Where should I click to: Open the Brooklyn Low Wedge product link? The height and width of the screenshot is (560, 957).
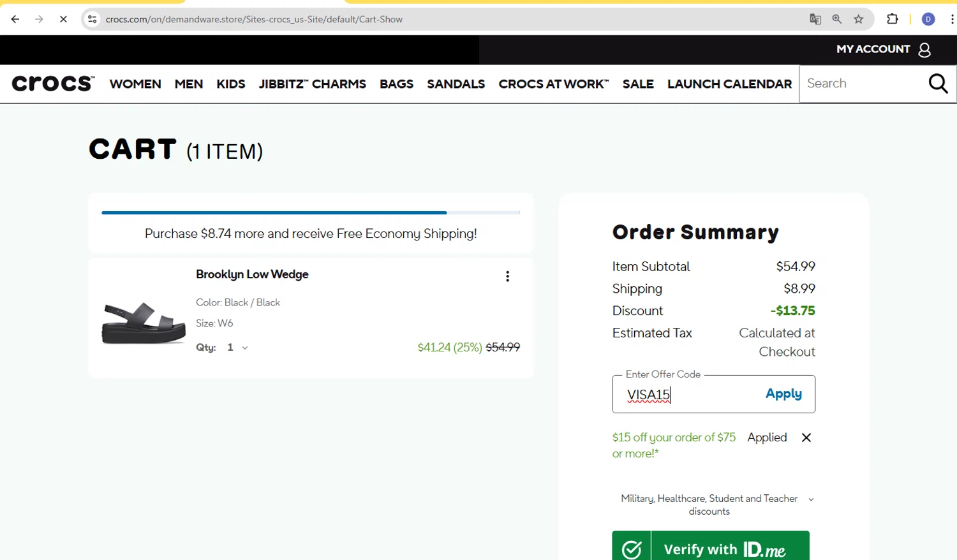252,274
